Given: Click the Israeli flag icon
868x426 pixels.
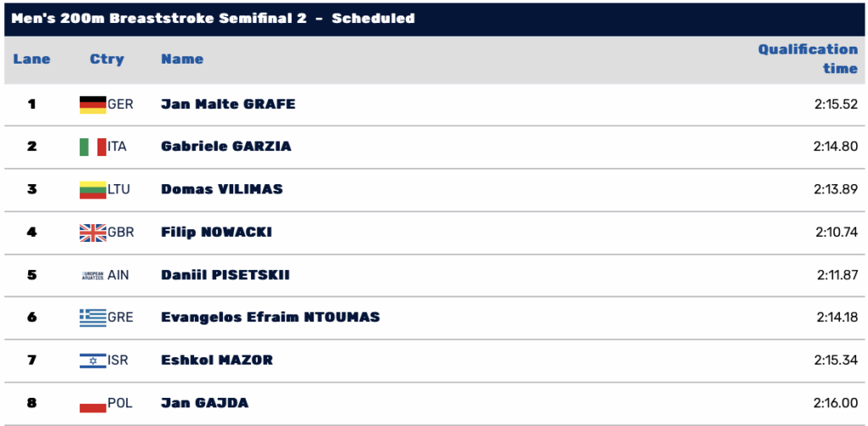Looking at the screenshot, I should pyautogui.click(x=92, y=360).
